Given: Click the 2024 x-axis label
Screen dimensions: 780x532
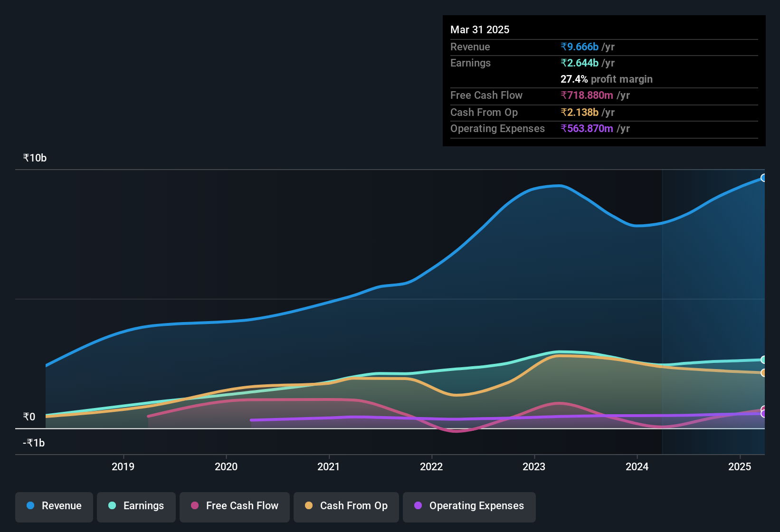Looking at the screenshot, I should [x=637, y=466].
